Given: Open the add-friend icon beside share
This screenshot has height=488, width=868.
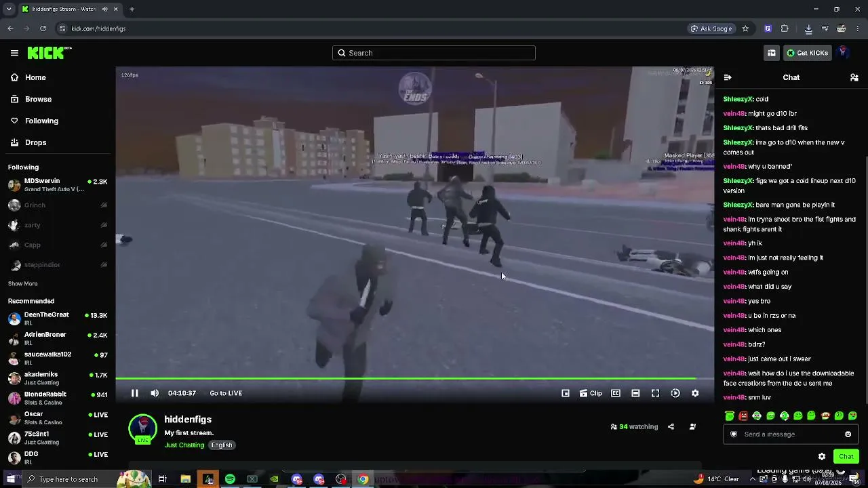Looking at the screenshot, I should 692,427.
